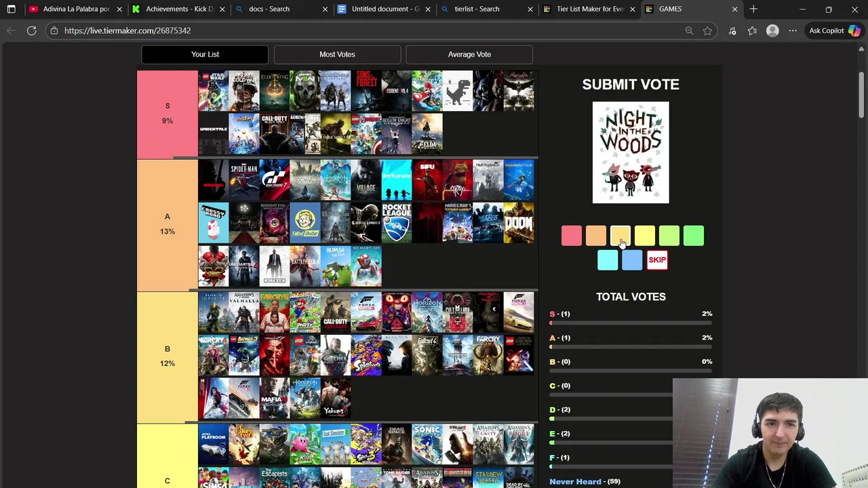Click the Rocket League thumbnail
The width and height of the screenshot is (868, 488).
pyautogui.click(x=397, y=222)
